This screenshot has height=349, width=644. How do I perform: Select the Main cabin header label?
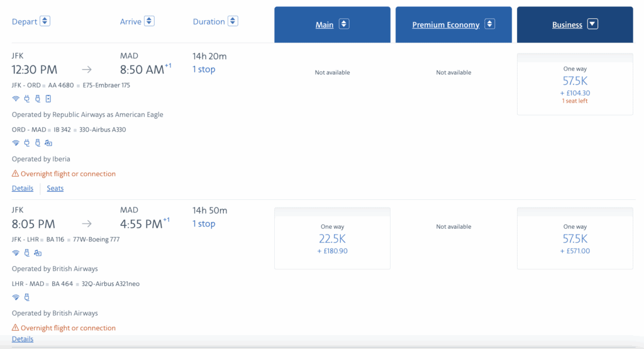coord(325,25)
